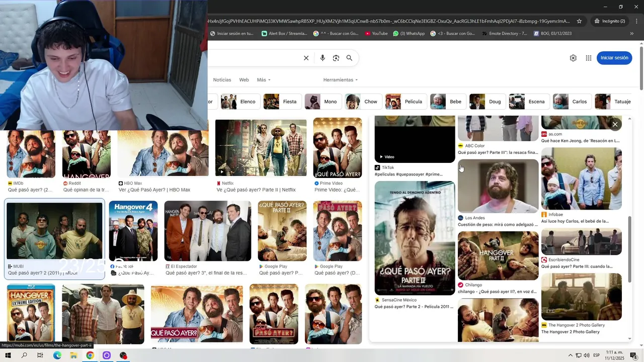This screenshot has height=362, width=644.
Task: Change the ESP input language
Action: click(x=597, y=355)
